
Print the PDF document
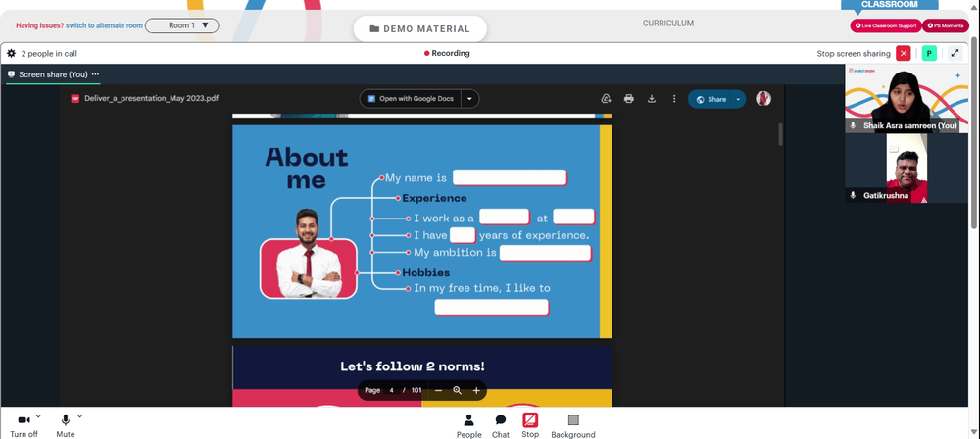(x=629, y=99)
